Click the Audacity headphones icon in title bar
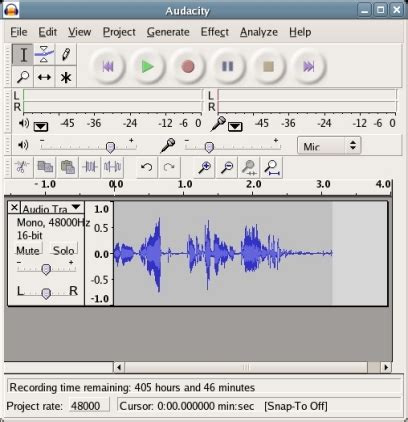 pos(11,10)
